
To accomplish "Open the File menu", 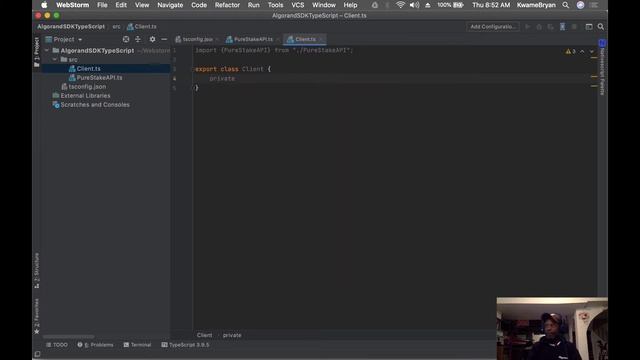I will click(102, 5).
